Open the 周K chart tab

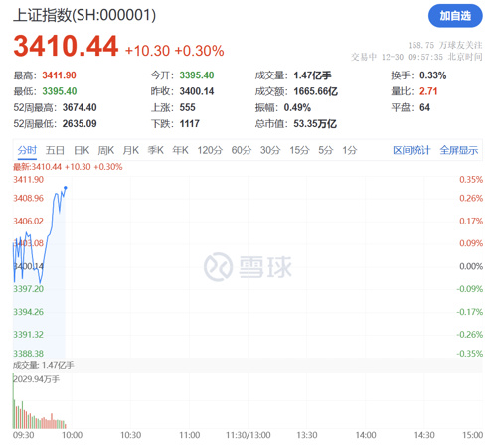tap(106, 150)
